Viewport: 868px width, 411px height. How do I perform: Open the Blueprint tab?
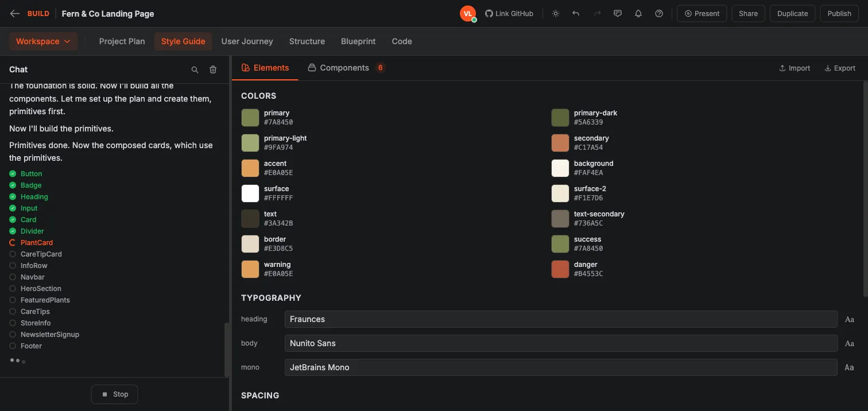pos(358,41)
